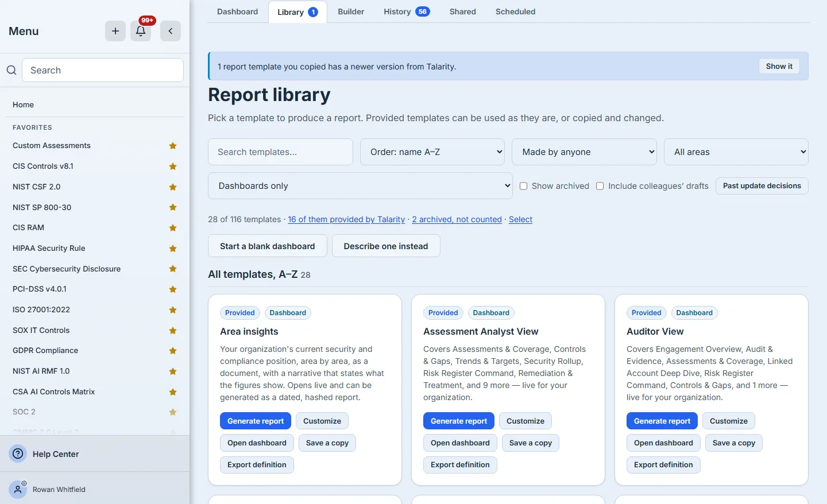The width and height of the screenshot is (827, 504).
Task: Select the Library tab
Action: tap(297, 12)
